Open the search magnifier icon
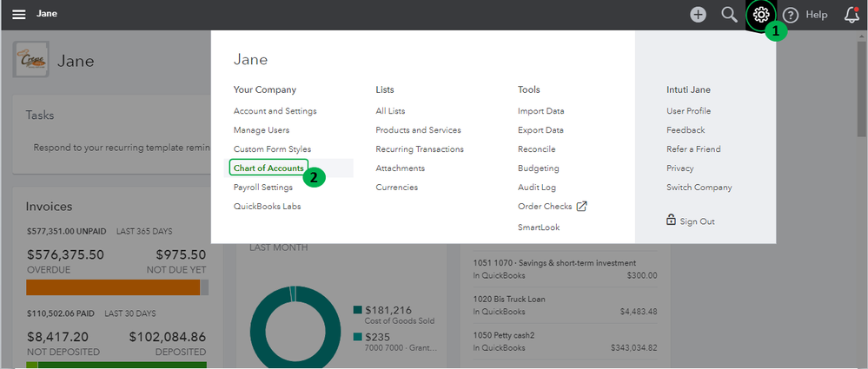This screenshot has width=868, height=369. [730, 15]
